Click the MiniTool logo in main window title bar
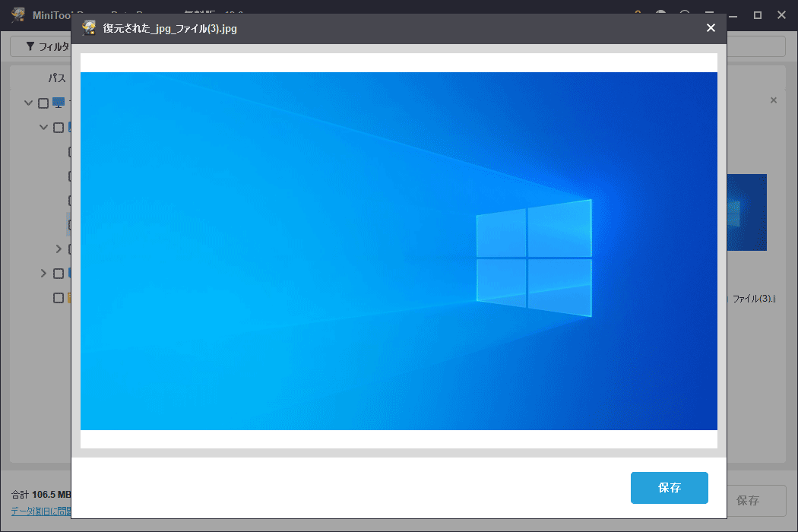This screenshot has width=798, height=532. coord(18,14)
